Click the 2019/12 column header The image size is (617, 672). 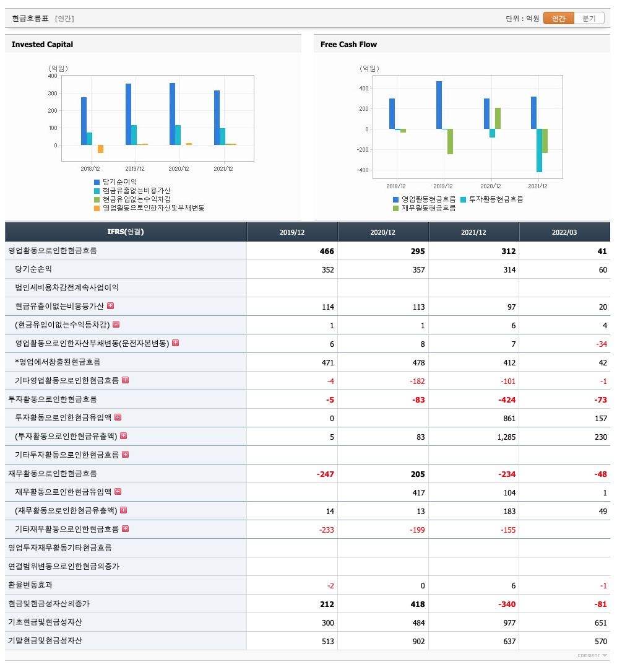pos(292,232)
